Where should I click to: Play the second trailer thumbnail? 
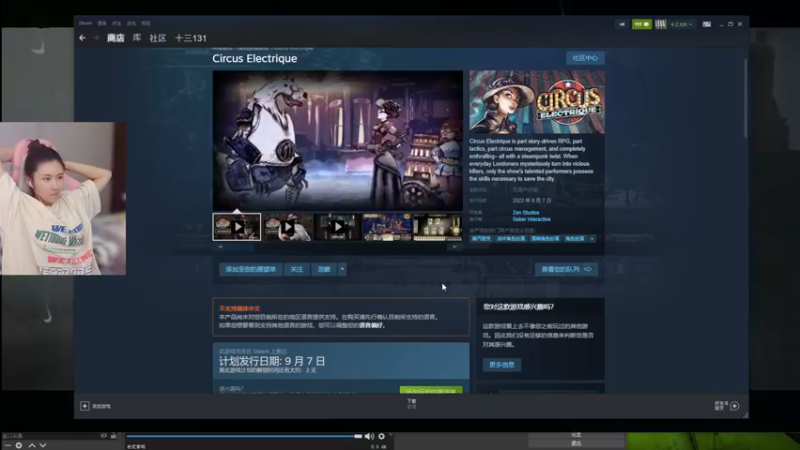(x=287, y=227)
